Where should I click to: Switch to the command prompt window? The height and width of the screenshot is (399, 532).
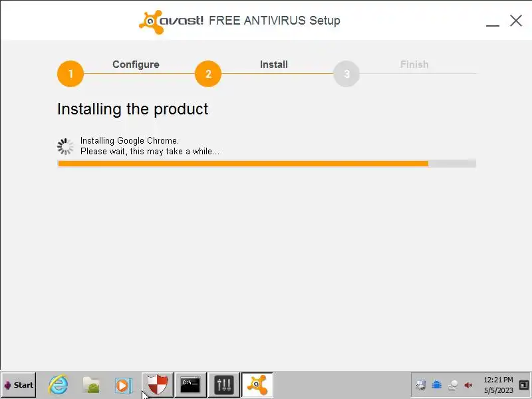190,385
